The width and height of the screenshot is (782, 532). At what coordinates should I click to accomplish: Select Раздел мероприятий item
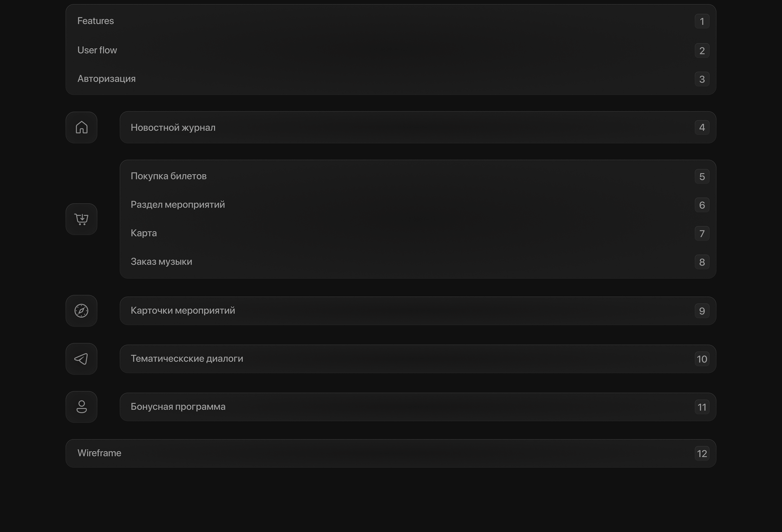click(178, 205)
